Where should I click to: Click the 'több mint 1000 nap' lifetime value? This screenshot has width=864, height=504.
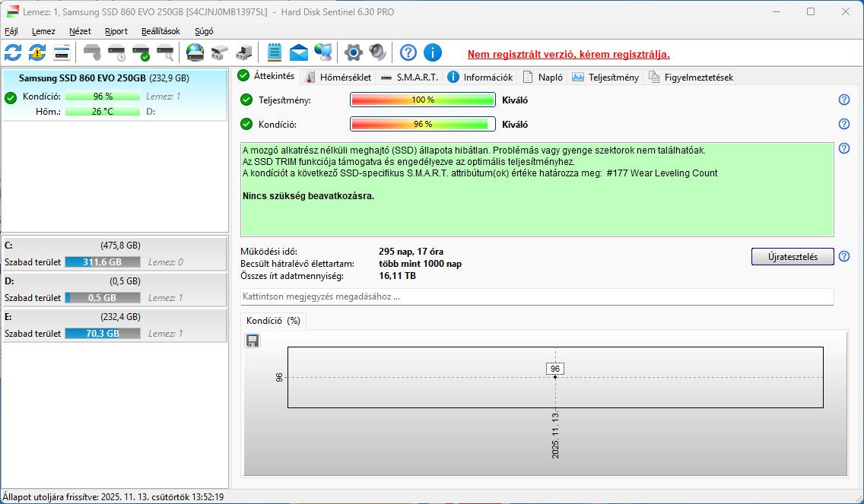pyautogui.click(x=421, y=264)
